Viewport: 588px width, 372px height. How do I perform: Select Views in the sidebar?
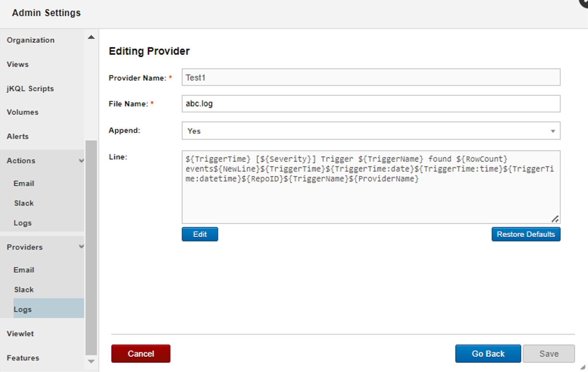click(17, 64)
